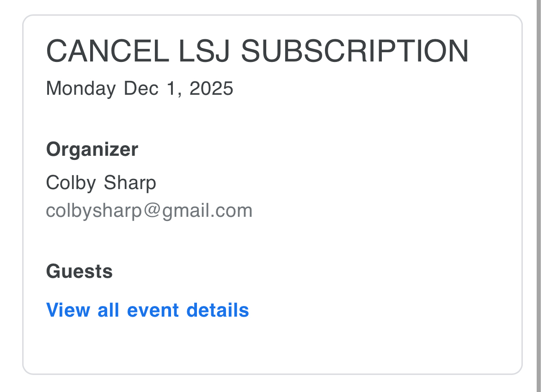Click the Organizer heading
This screenshot has width=545, height=392.
(92, 150)
